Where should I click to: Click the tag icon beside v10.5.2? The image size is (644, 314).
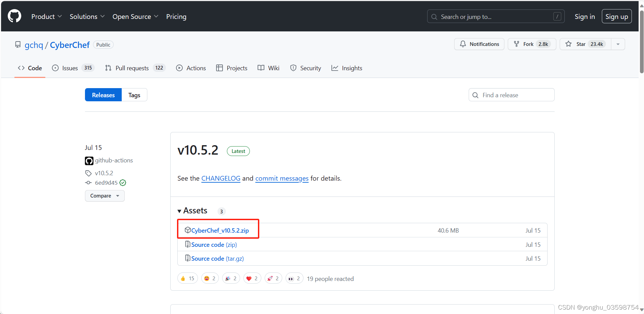click(88, 173)
